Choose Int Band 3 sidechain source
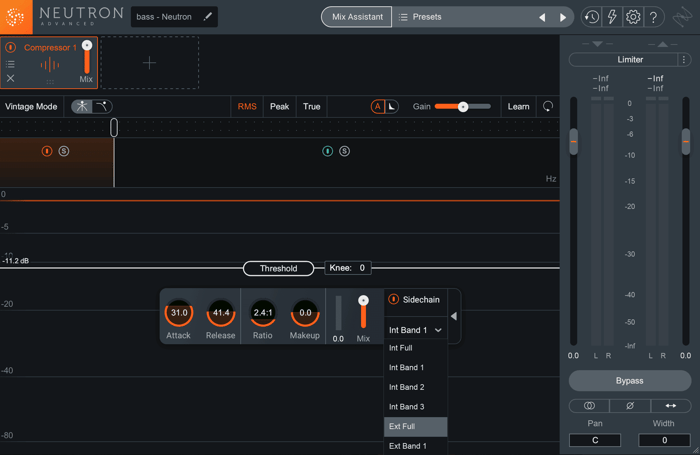This screenshot has height=455, width=700. coord(416,407)
